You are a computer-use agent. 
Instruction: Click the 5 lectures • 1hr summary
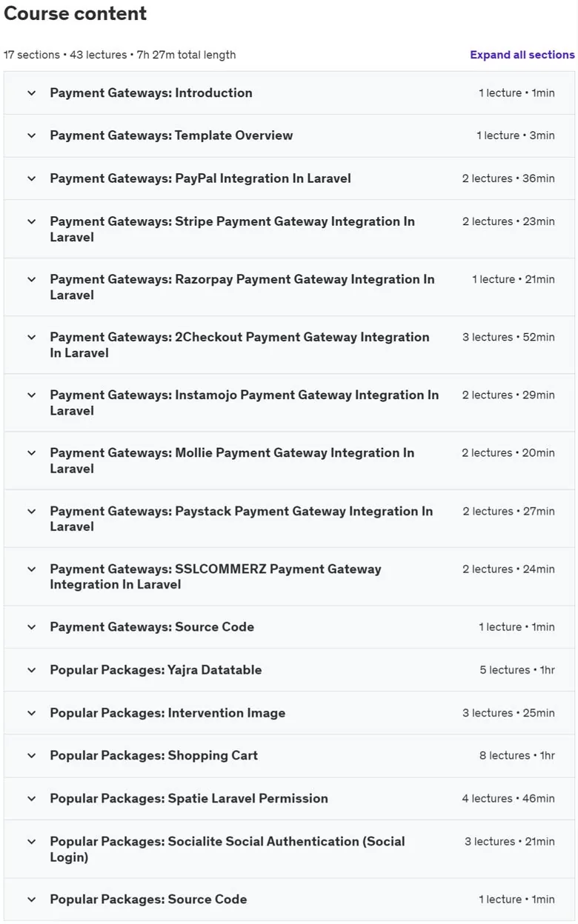point(517,670)
